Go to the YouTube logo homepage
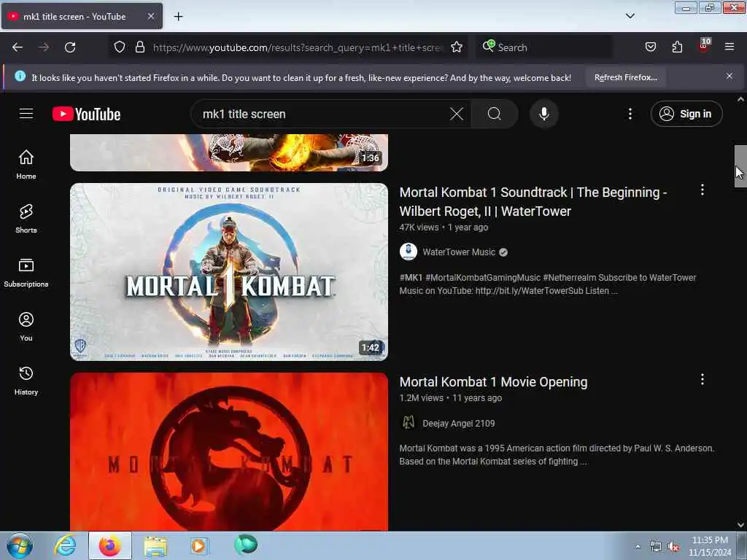The image size is (747, 560). (x=86, y=114)
